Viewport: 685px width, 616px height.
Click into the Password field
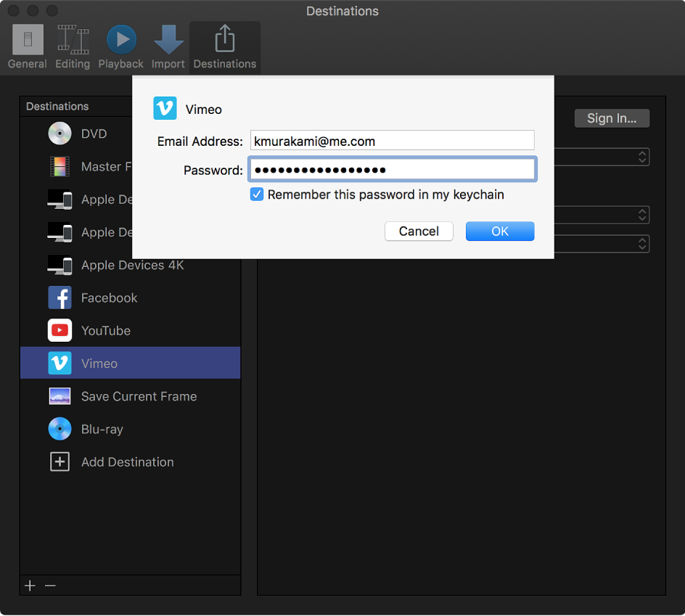[392, 170]
